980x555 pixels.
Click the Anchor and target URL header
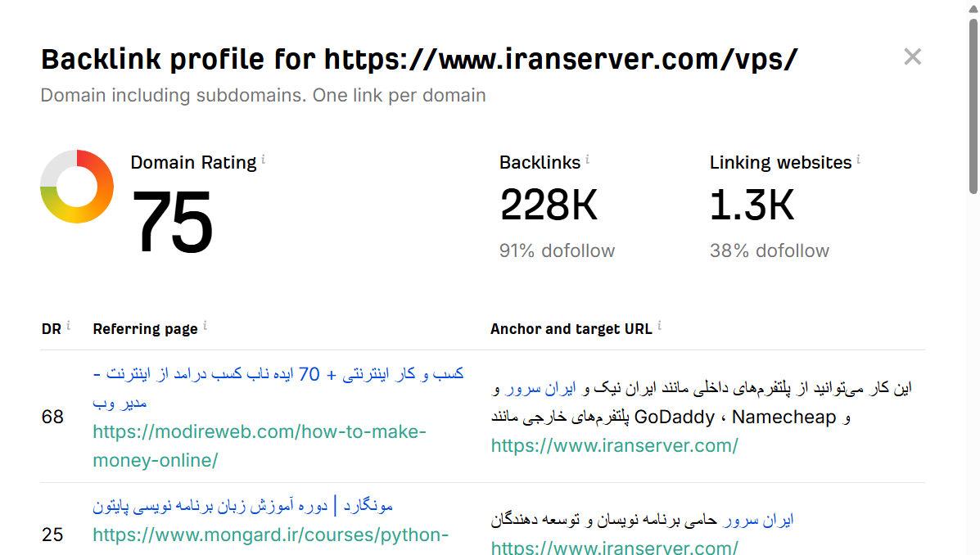[x=571, y=328]
